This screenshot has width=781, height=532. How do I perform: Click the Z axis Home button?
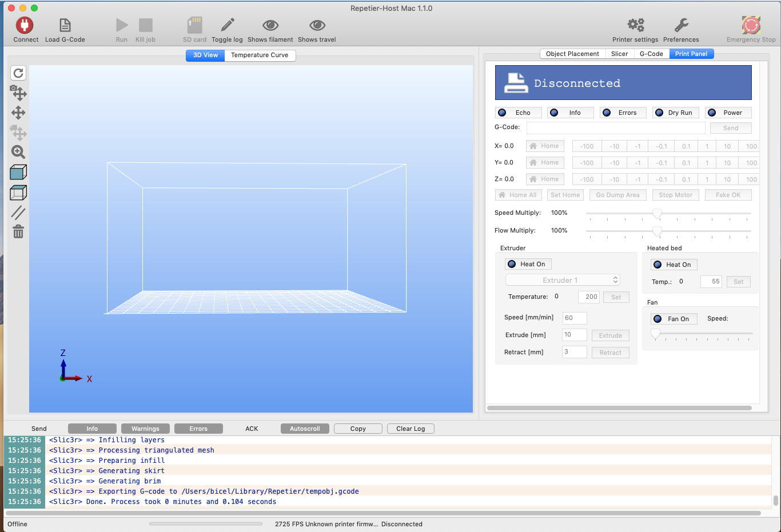(545, 179)
